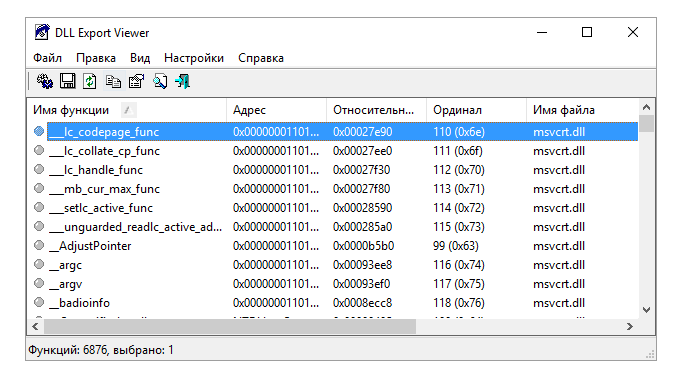Click the bullet icon beside ___lc_codepage_func

pyautogui.click(x=39, y=131)
